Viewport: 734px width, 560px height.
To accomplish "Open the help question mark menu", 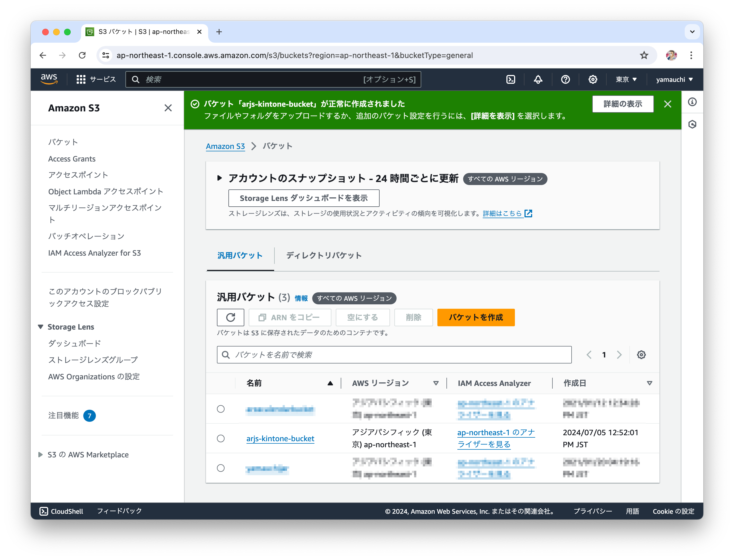I will tap(565, 79).
